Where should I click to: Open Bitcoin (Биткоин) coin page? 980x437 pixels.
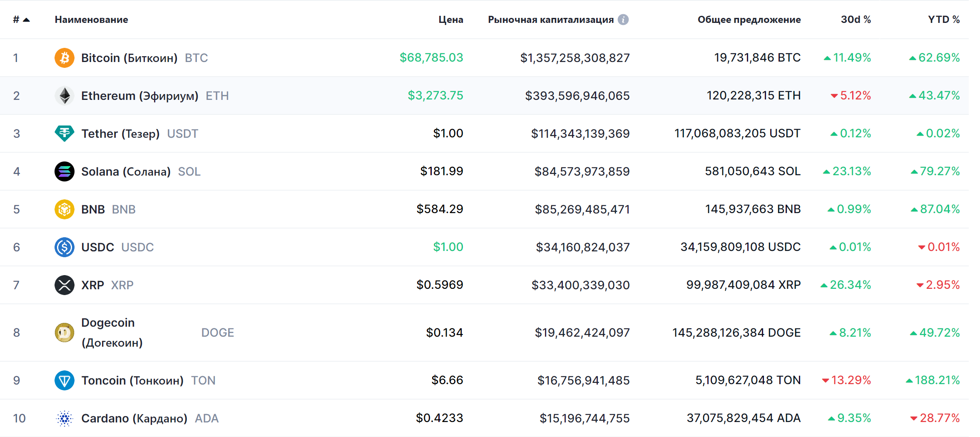point(129,58)
